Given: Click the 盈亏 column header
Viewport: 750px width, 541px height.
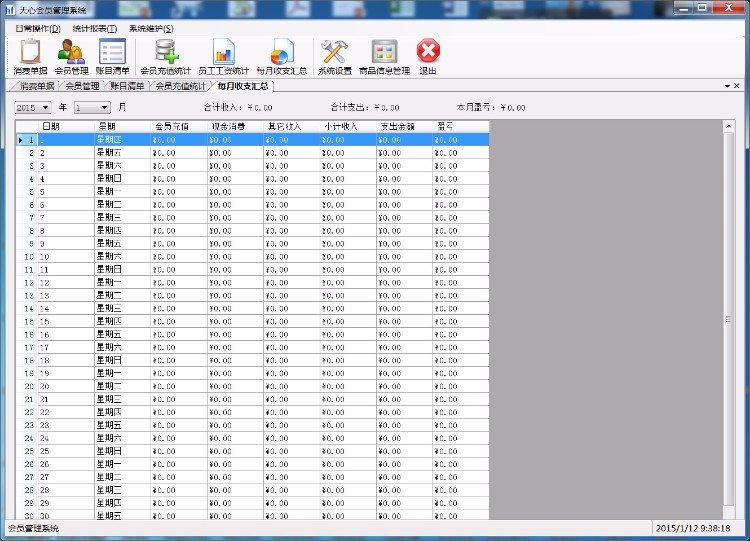Looking at the screenshot, I should [x=461, y=126].
